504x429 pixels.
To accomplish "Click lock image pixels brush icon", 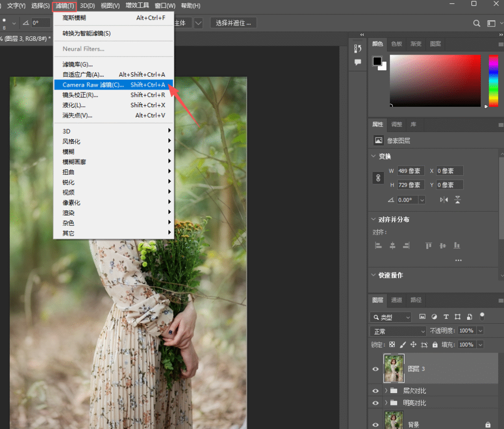I will (x=403, y=345).
